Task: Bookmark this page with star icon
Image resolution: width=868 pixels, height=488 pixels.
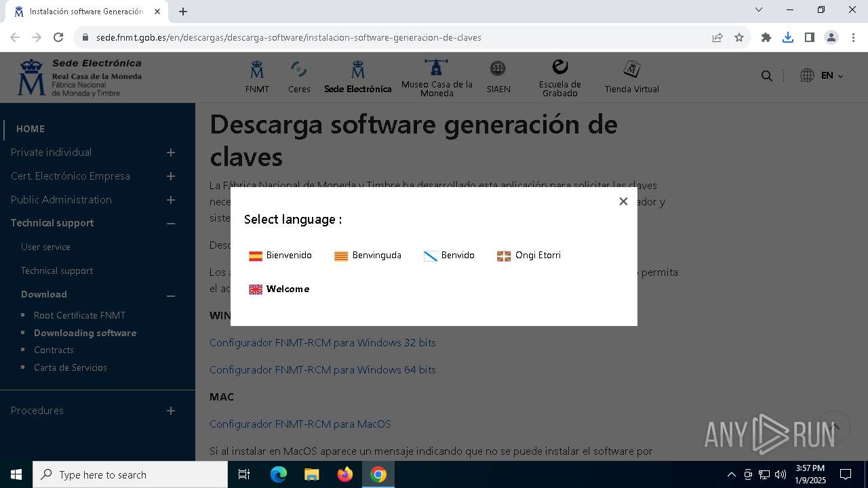Action: pos(739,37)
